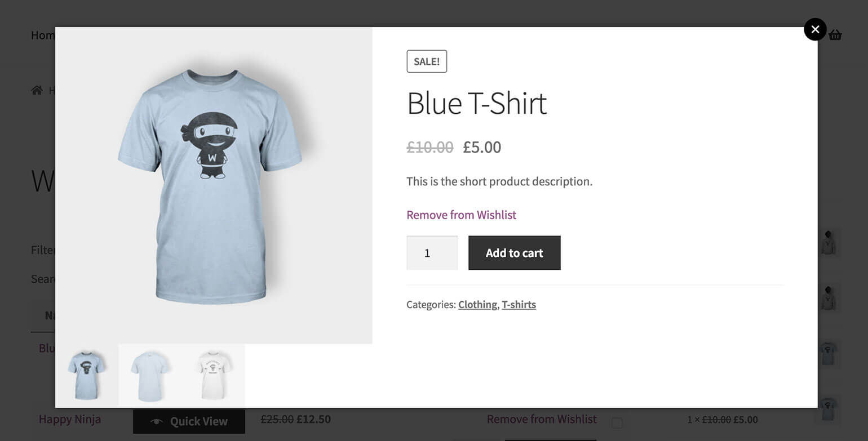This screenshot has height=441, width=868.
Task: Click the Quick View button for Happy Ninja
Action: 189,421
